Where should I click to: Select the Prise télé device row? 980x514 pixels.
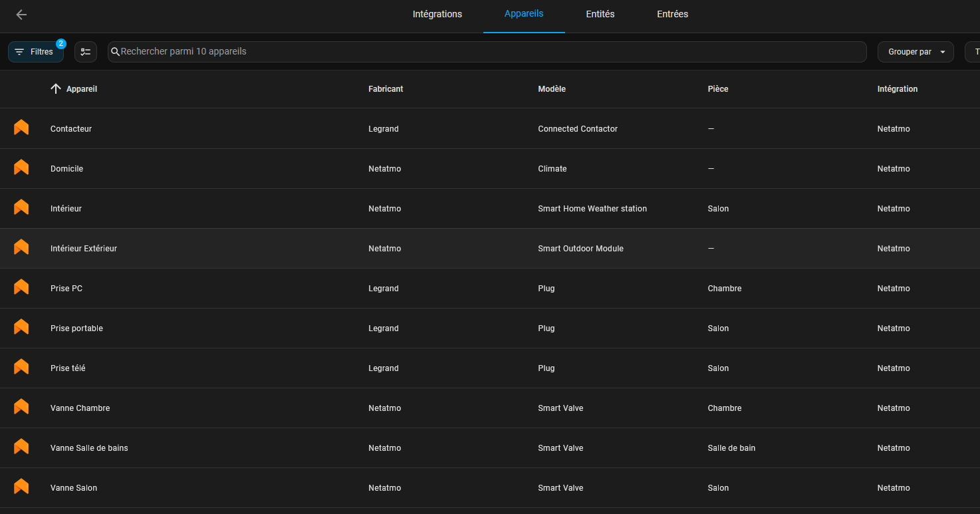click(68, 368)
